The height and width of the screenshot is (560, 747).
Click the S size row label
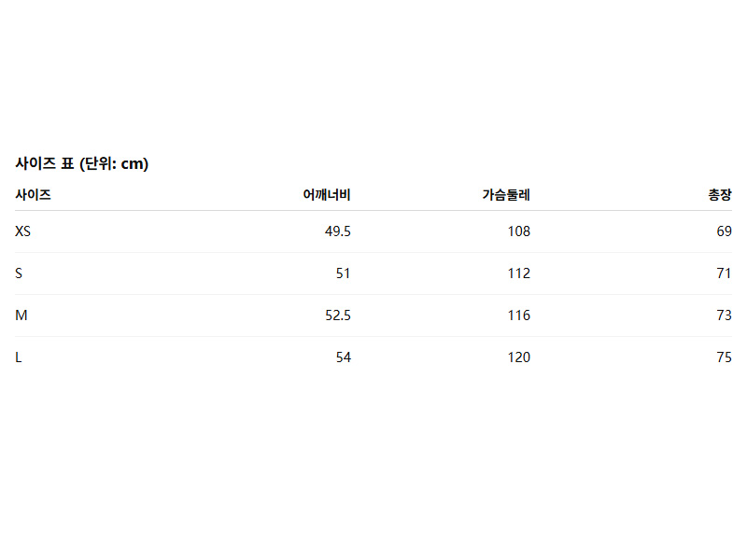click(19, 273)
